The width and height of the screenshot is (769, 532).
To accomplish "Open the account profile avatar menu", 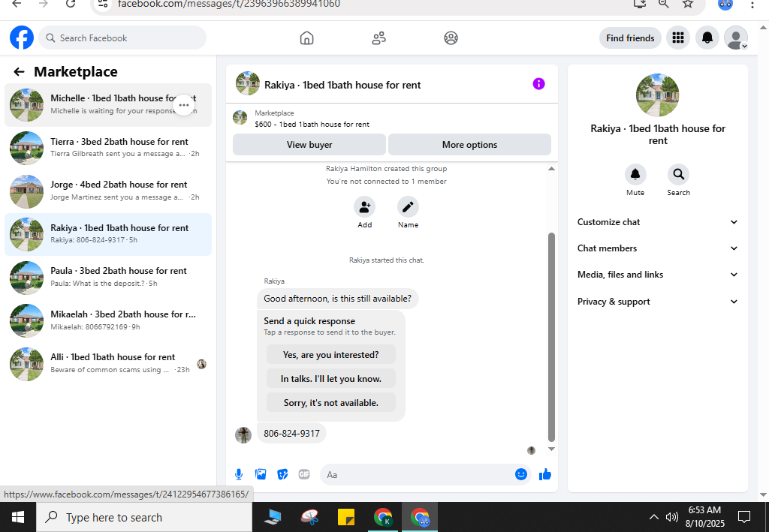I will [736, 38].
